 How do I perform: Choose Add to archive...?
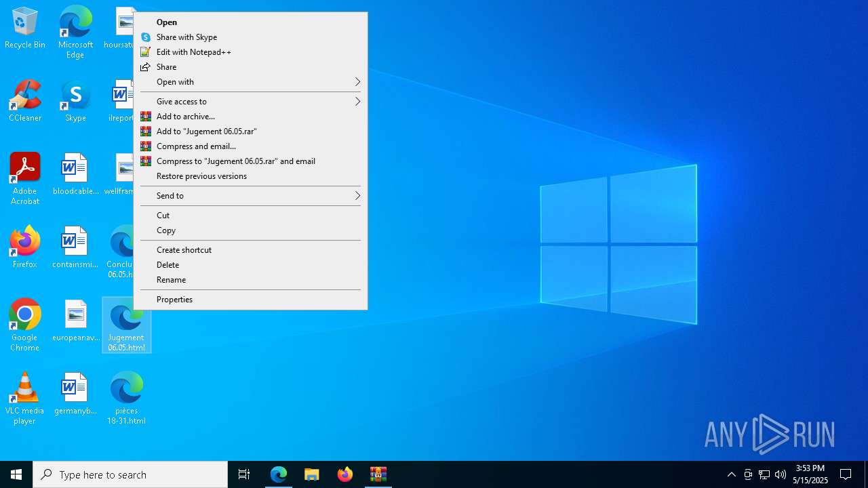(x=250, y=117)
